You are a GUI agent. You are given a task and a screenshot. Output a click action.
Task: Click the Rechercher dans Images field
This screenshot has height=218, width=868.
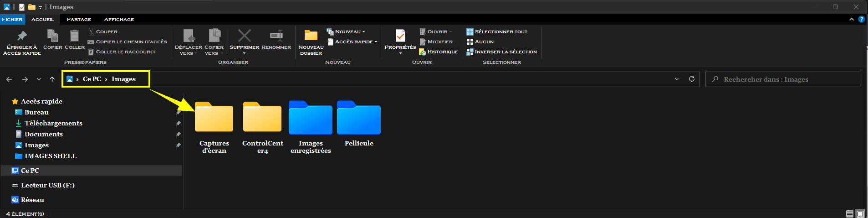(x=783, y=79)
